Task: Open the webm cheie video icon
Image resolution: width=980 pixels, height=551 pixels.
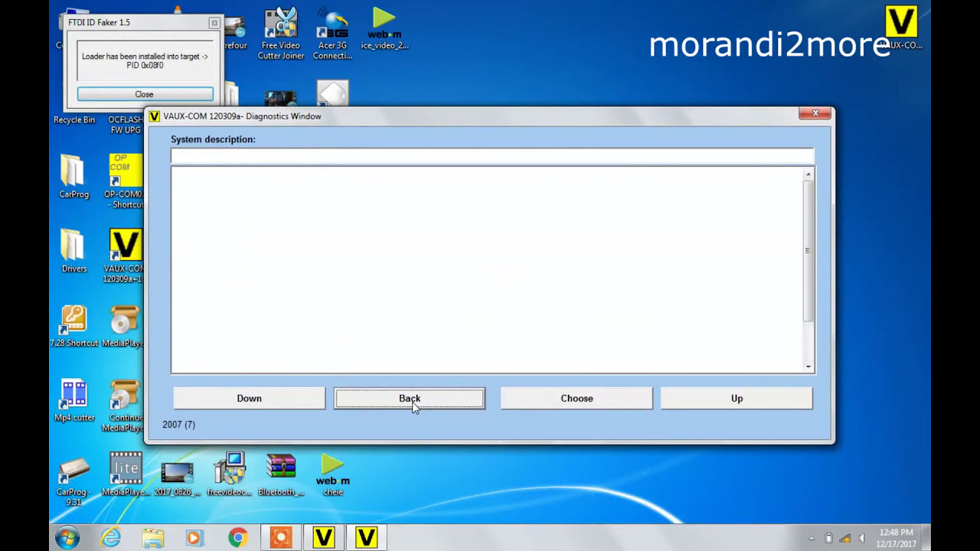Action: (x=332, y=474)
